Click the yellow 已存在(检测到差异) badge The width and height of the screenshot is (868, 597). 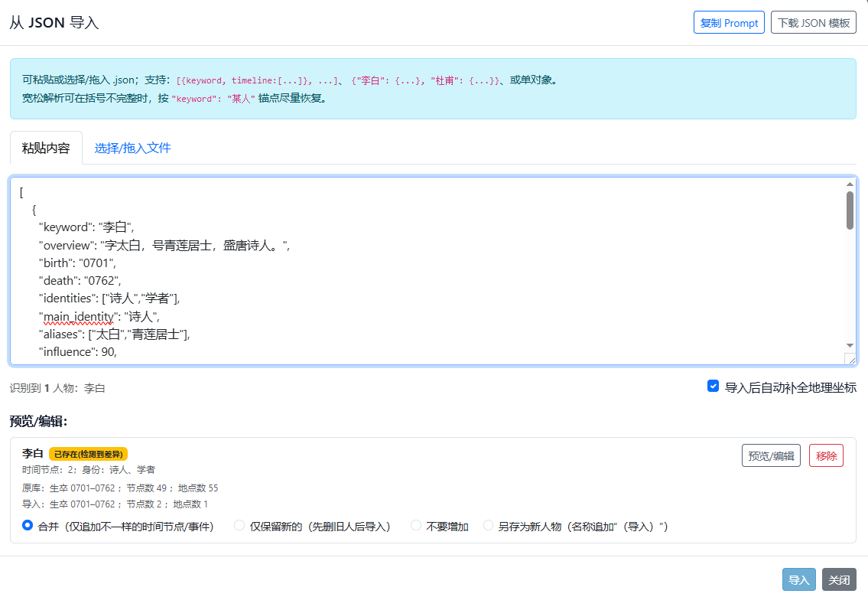click(x=88, y=454)
